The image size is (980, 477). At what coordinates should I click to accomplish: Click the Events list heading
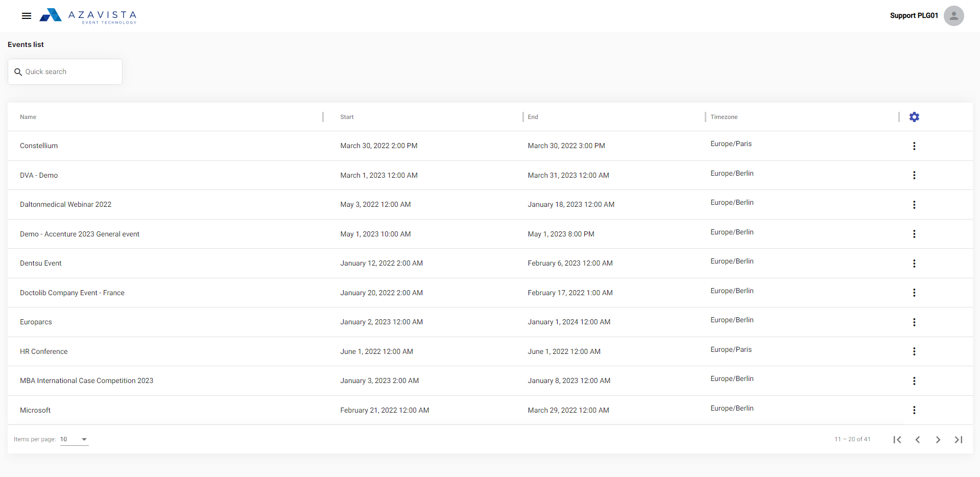click(26, 44)
